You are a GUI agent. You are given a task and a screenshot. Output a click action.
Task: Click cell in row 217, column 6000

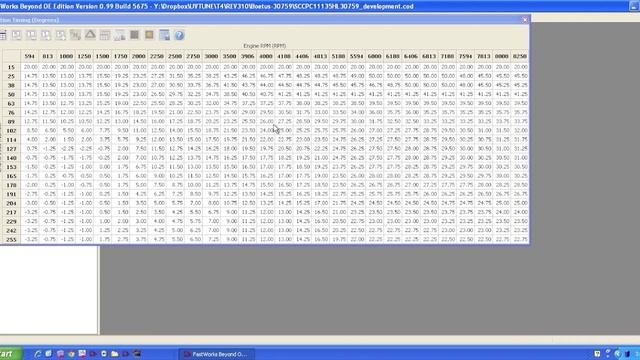coord(375,212)
